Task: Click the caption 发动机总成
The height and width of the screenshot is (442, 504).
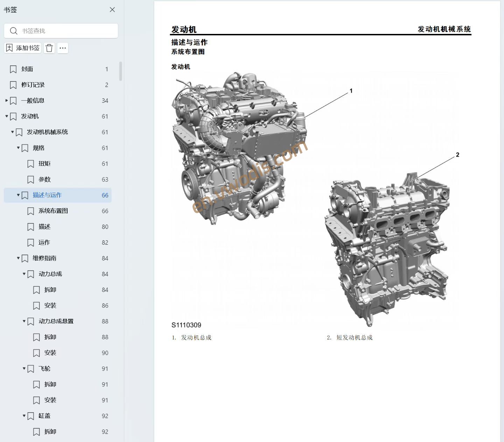Action: pos(196,337)
